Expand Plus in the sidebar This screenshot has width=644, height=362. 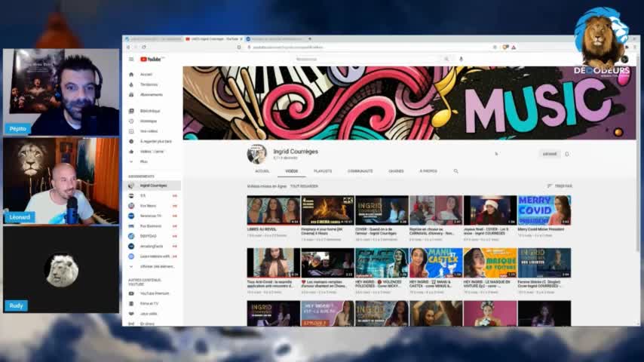point(143,161)
